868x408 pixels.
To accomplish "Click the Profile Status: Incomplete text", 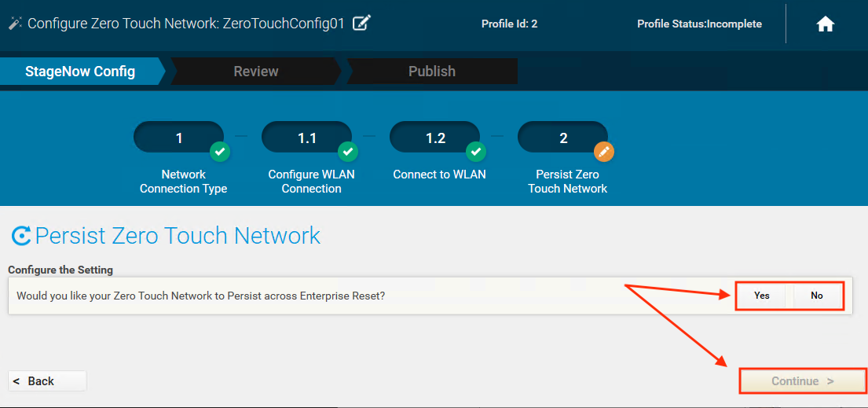I will 699,24.
